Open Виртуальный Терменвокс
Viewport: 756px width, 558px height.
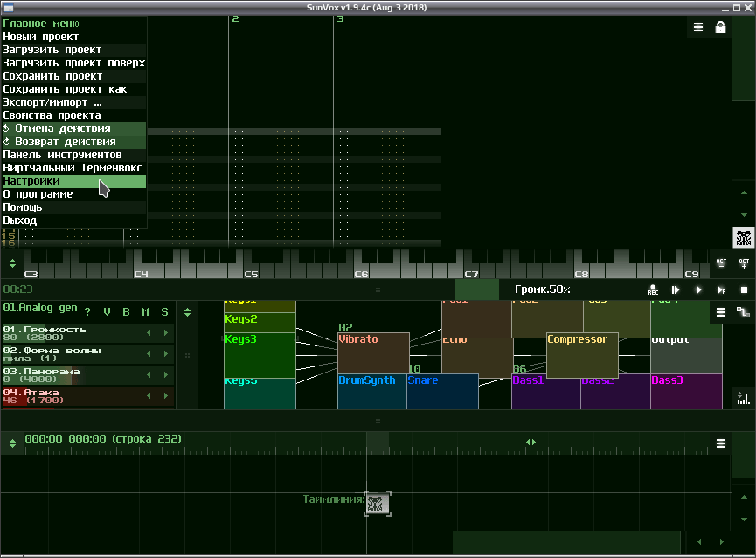73,168
